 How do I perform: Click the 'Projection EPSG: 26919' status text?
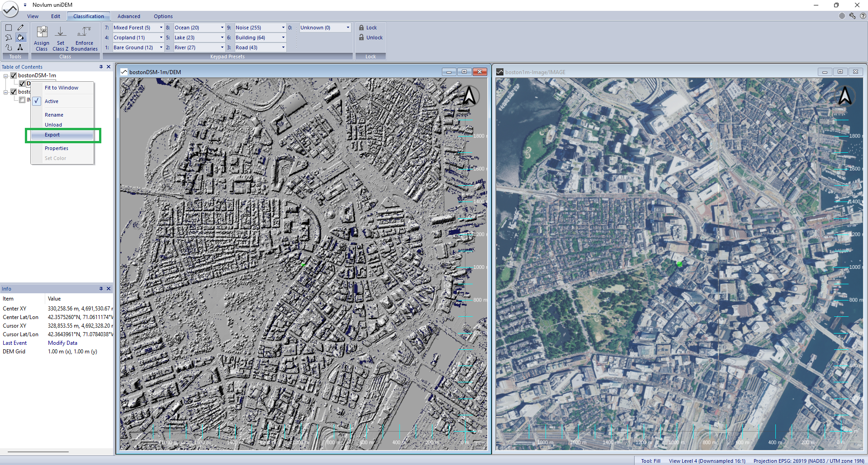point(809,461)
